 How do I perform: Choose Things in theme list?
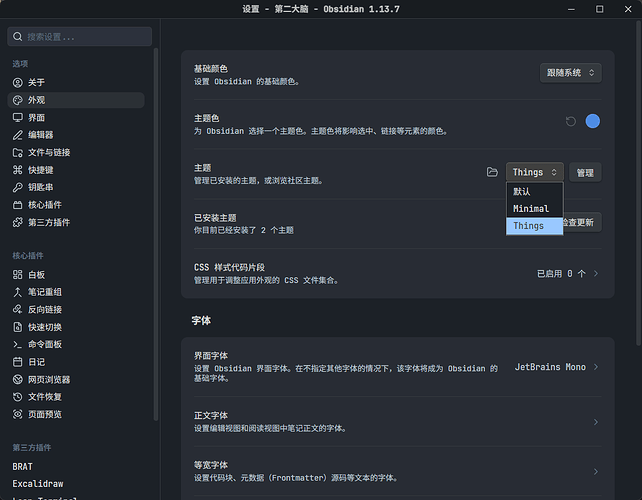click(534, 226)
